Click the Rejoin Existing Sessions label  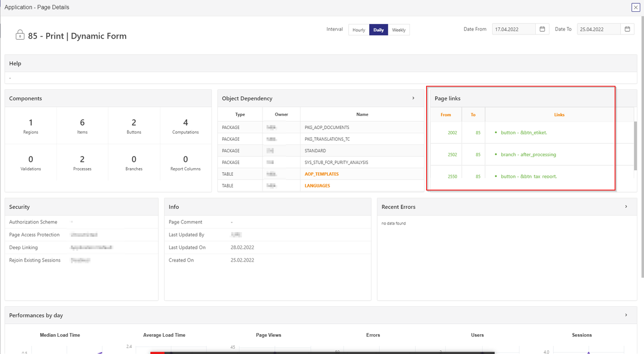tap(35, 260)
